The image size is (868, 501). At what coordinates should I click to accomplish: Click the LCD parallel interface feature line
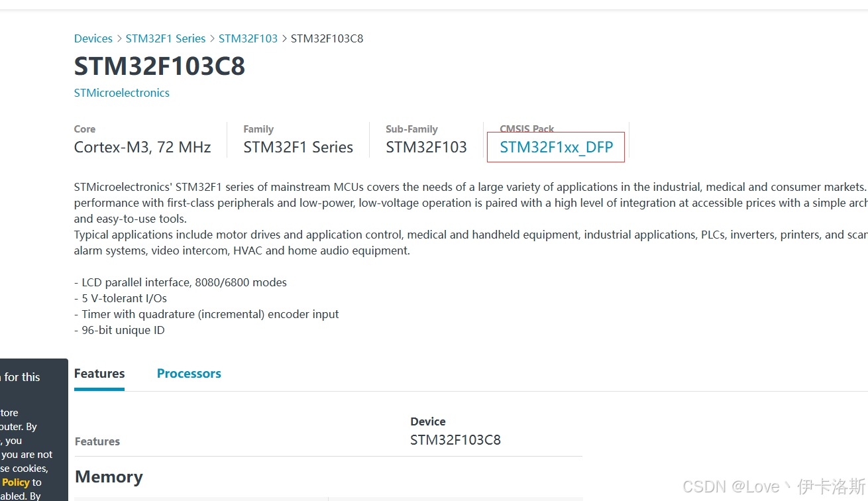180,282
